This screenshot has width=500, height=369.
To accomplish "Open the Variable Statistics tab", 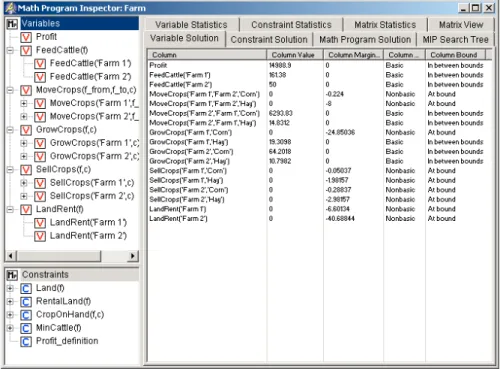I will 191,25.
